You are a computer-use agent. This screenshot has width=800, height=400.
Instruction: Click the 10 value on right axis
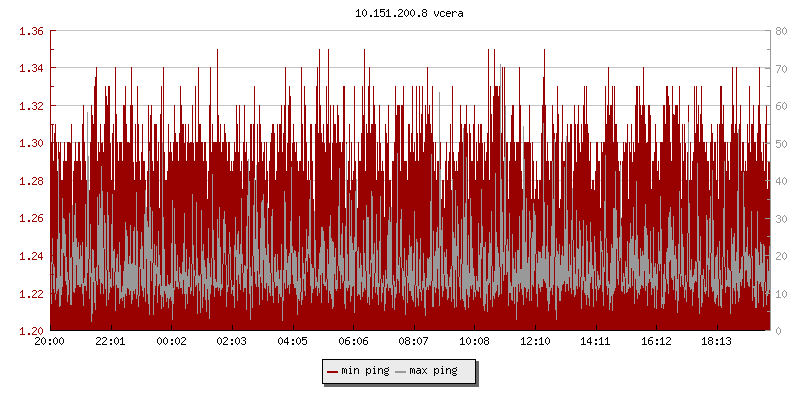pos(780,293)
